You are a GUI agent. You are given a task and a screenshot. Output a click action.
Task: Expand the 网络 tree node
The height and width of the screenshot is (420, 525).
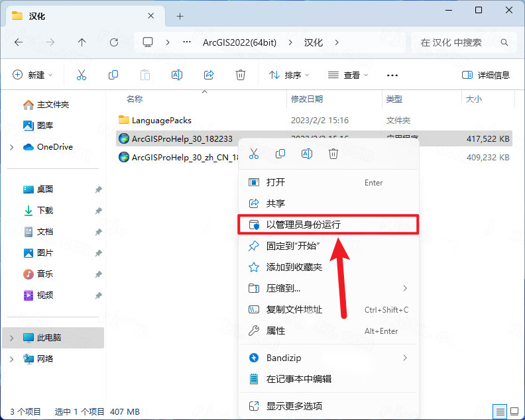point(12,359)
